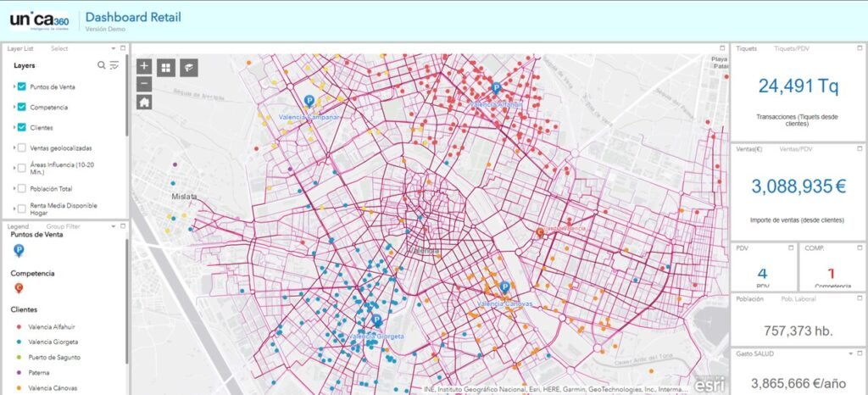868x395 pixels.
Task: Select the Tiquets tab
Action: pyautogui.click(x=746, y=48)
